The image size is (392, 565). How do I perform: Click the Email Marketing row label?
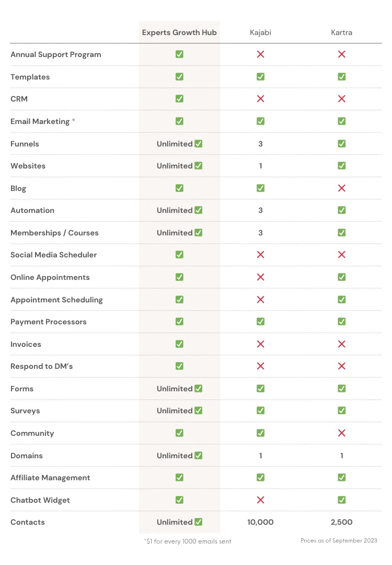(x=40, y=121)
